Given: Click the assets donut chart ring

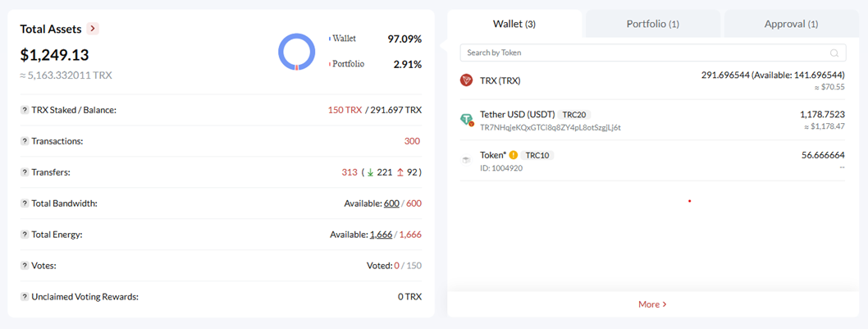Looking at the screenshot, I should [297, 52].
